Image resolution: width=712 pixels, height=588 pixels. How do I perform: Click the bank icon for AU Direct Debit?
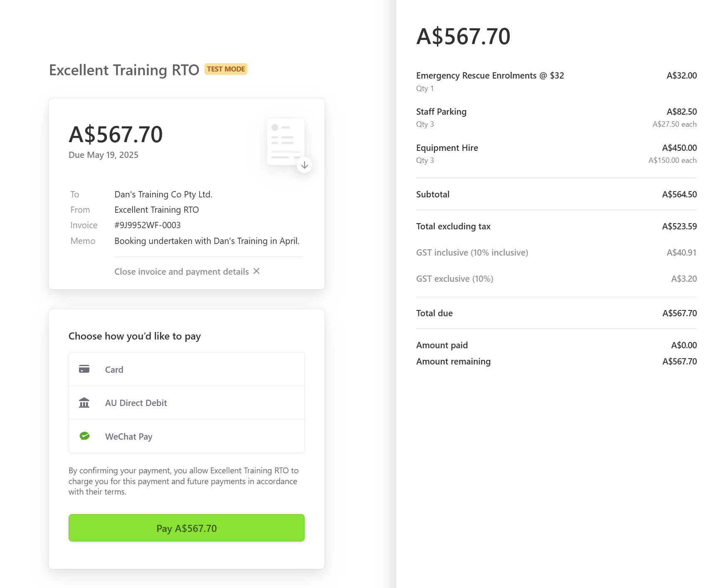point(84,403)
